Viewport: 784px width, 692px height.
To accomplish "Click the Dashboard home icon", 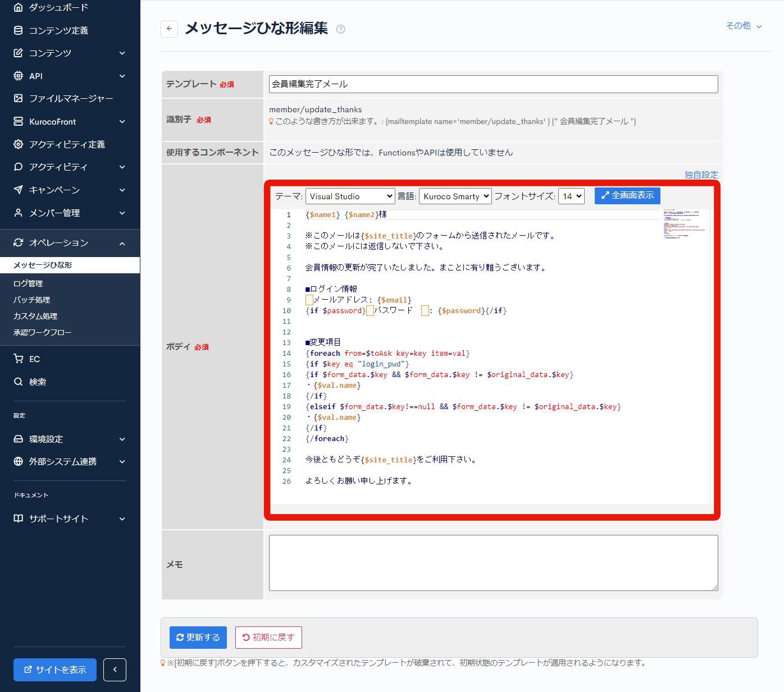I will [x=19, y=7].
